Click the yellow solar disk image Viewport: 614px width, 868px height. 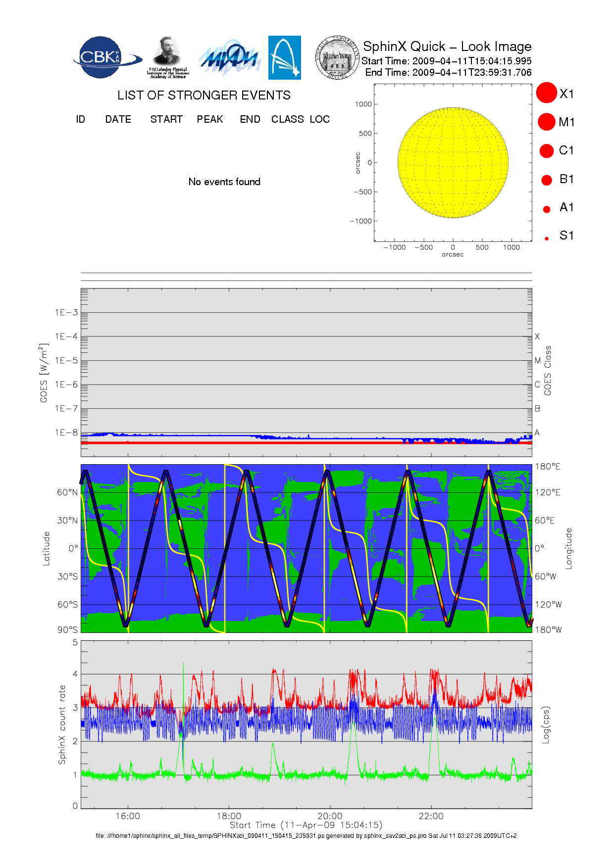pos(453,163)
